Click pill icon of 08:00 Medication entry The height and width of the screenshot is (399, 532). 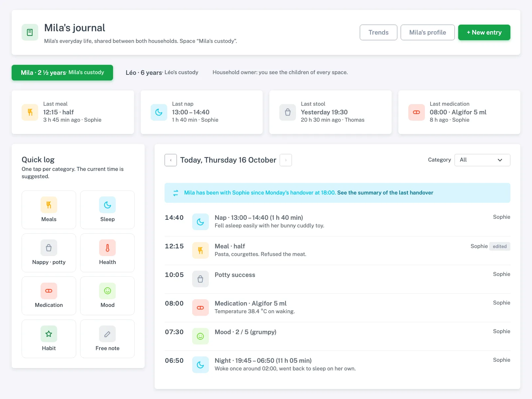(200, 308)
